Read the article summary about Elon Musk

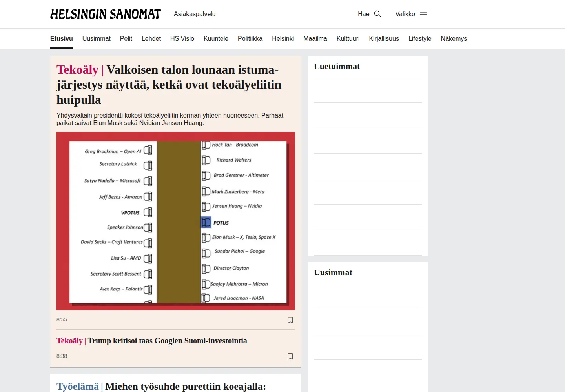[170, 119]
